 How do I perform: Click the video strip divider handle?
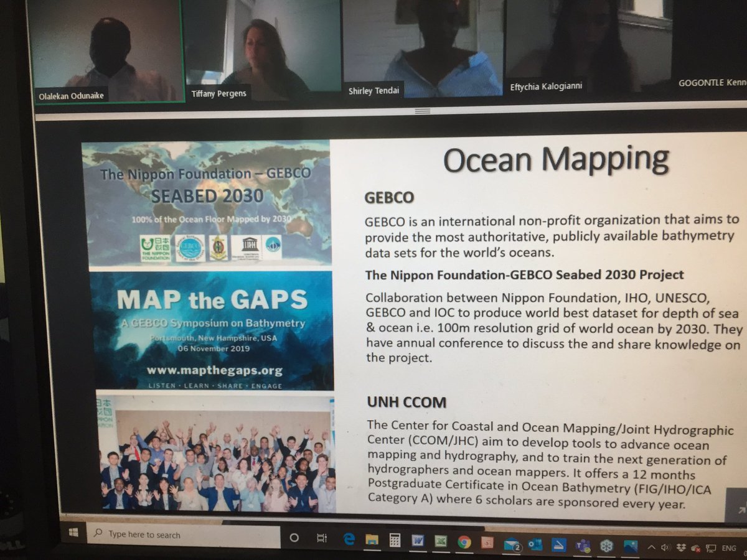coord(422,111)
